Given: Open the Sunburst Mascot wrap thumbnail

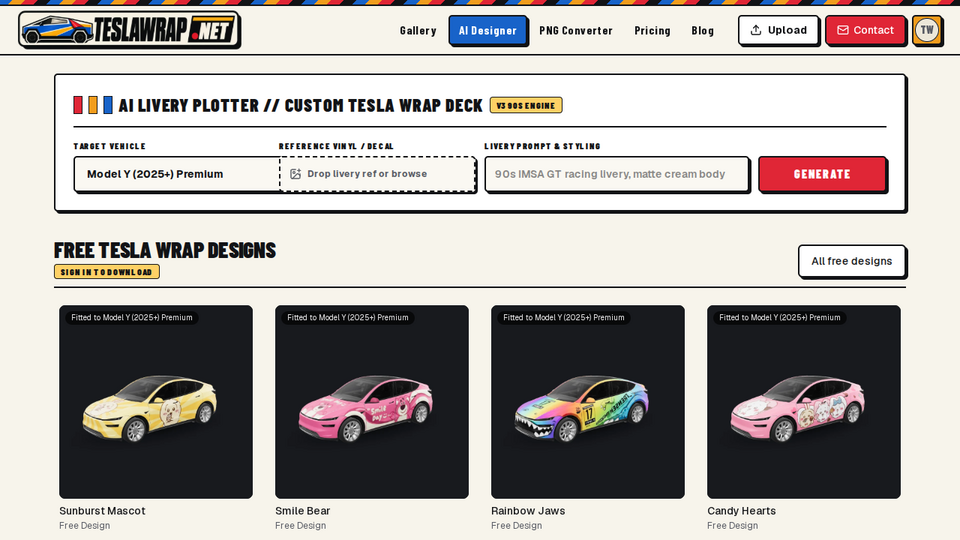Looking at the screenshot, I should pos(156,402).
